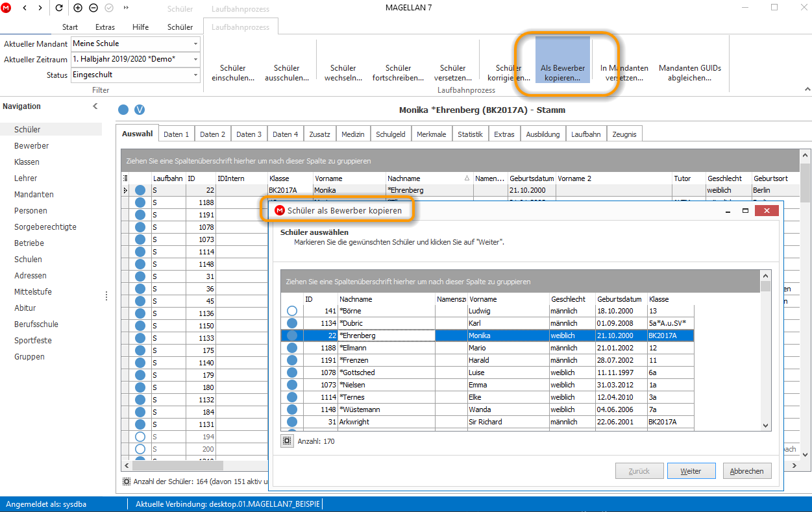Click the blue circle icon in *Gottsched row
The image size is (812, 512).
pyautogui.click(x=292, y=372)
